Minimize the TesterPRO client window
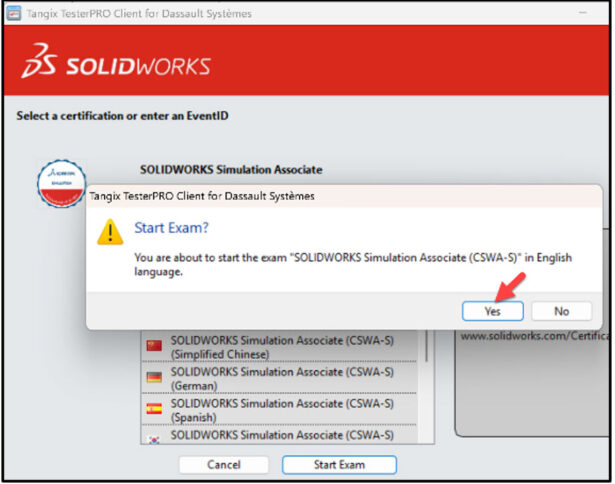The width and height of the screenshot is (615, 484). click(x=583, y=13)
